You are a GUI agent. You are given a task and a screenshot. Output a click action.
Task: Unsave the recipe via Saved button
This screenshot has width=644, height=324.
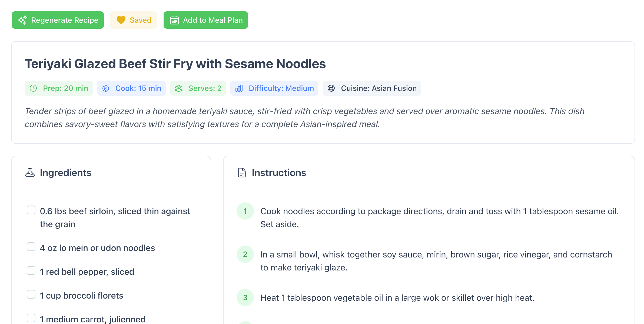134,20
